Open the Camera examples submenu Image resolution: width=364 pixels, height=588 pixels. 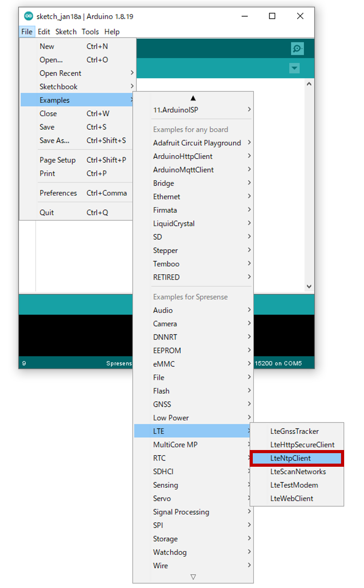click(193, 324)
